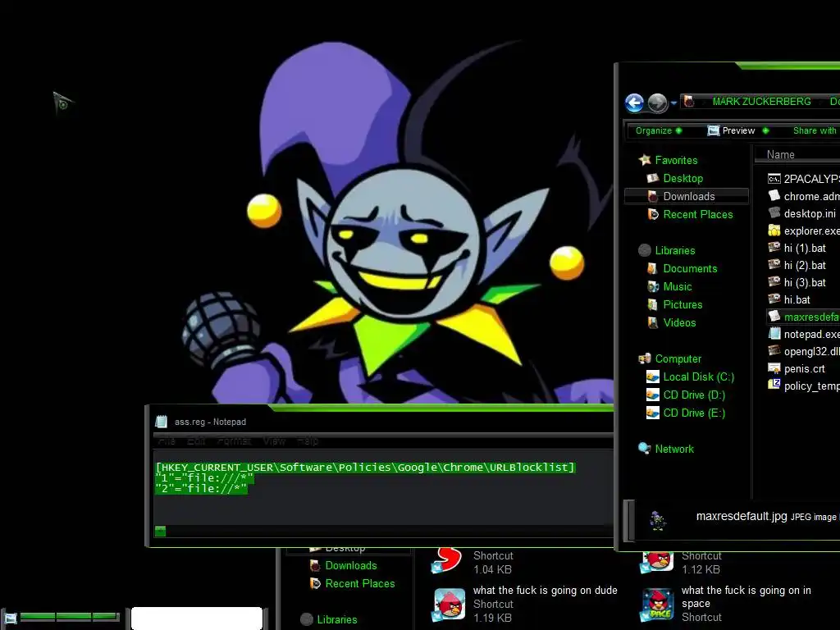The height and width of the screenshot is (630, 840).
Task: Click the Downloads folder icon in front sidebar
Action: coord(652,197)
